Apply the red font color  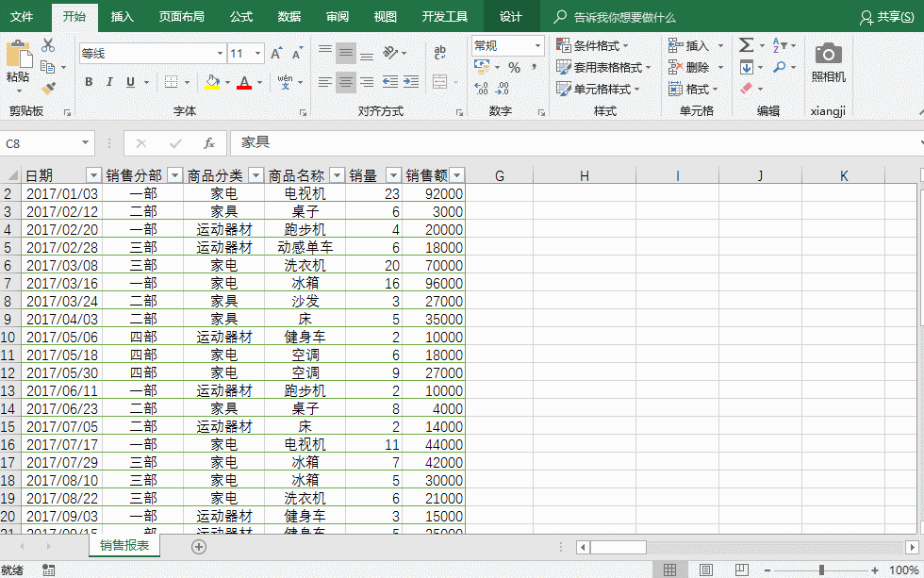[244, 82]
